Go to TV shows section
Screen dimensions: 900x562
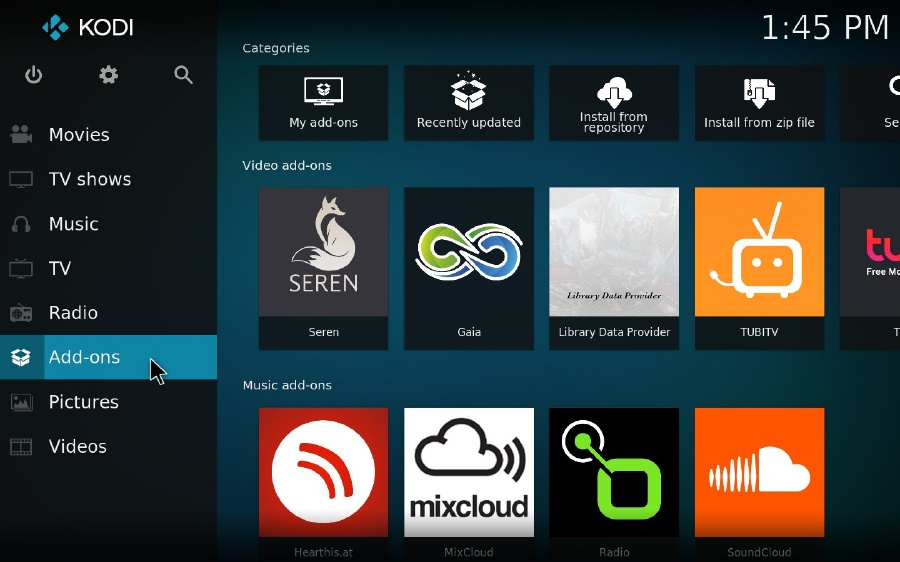108,179
